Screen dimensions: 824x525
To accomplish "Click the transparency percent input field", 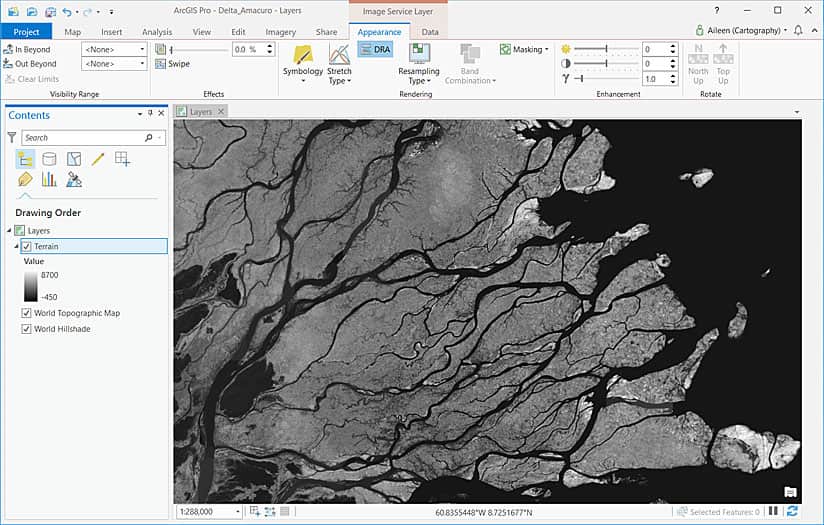I will pos(248,49).
